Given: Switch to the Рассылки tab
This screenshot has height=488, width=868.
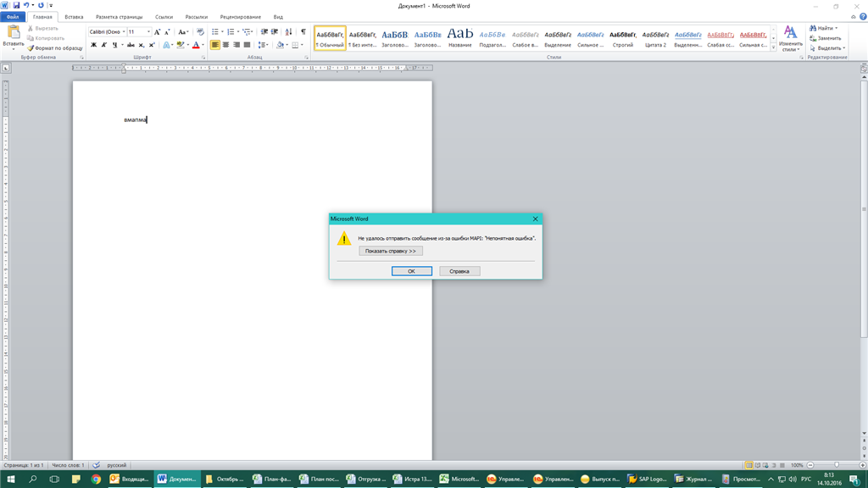Looking at the screenshot, I should pos(197,17).
